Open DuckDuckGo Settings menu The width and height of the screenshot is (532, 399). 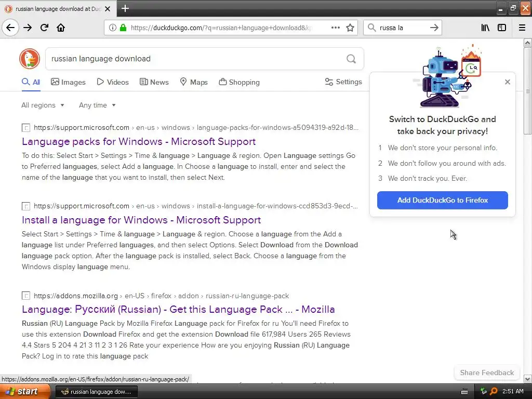coord(343,82)
